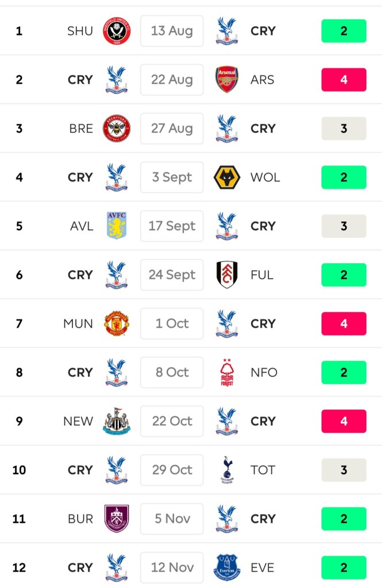Image resolution: width=382 pixels, height=588 pixels.
Task: Click the Arsenal club crest
Action: click(x=227, y=80)
